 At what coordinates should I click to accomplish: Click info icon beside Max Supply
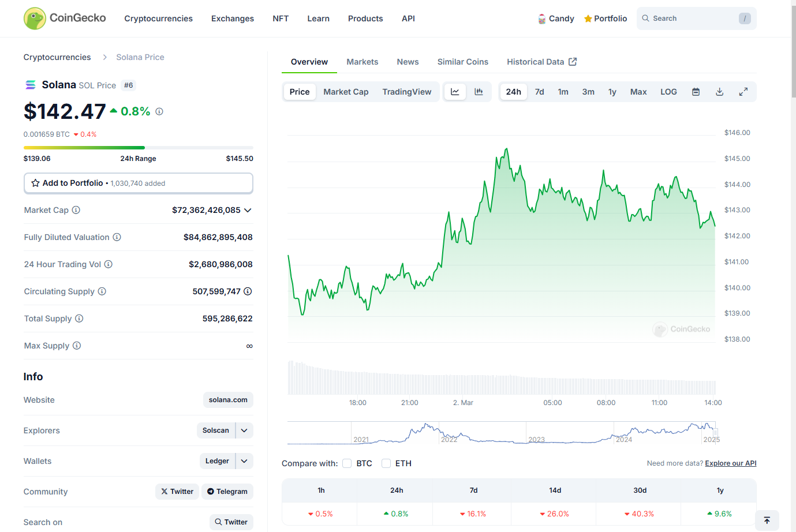pyautogui.click(x=77, y=346)
